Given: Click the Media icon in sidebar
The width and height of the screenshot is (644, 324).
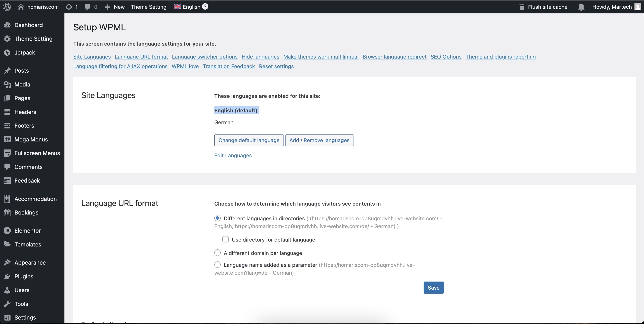Looking at the screenshot, I should coord(7,84).
